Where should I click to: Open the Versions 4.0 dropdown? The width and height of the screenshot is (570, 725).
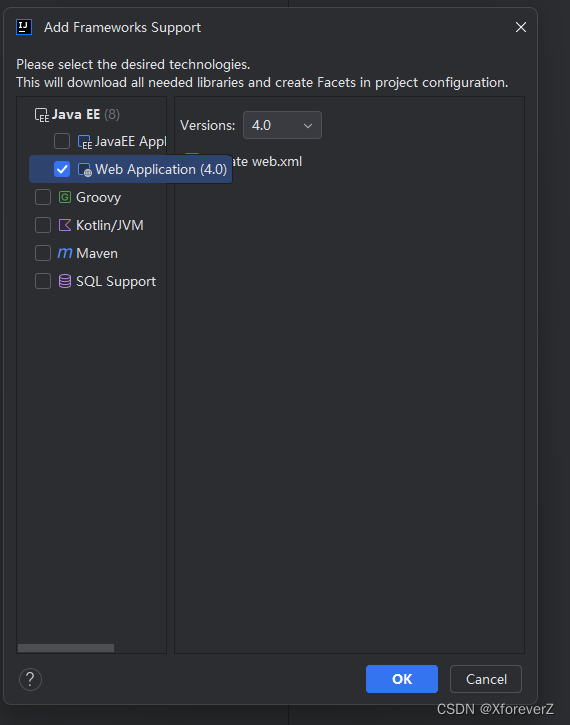[282, 125]
